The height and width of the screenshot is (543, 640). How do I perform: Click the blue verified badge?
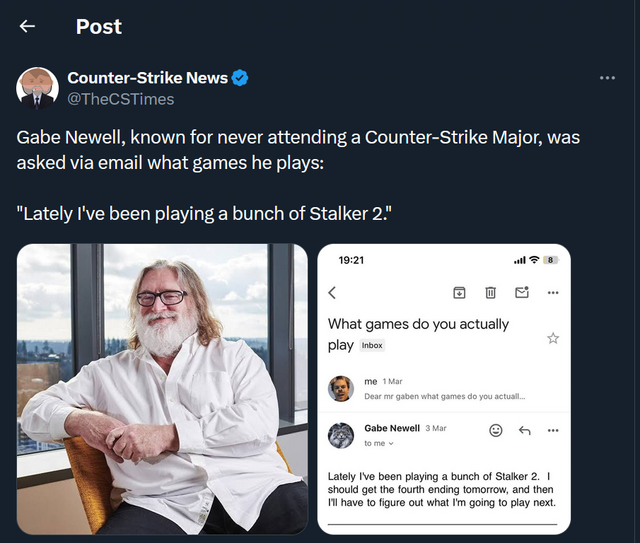point(241,78)
